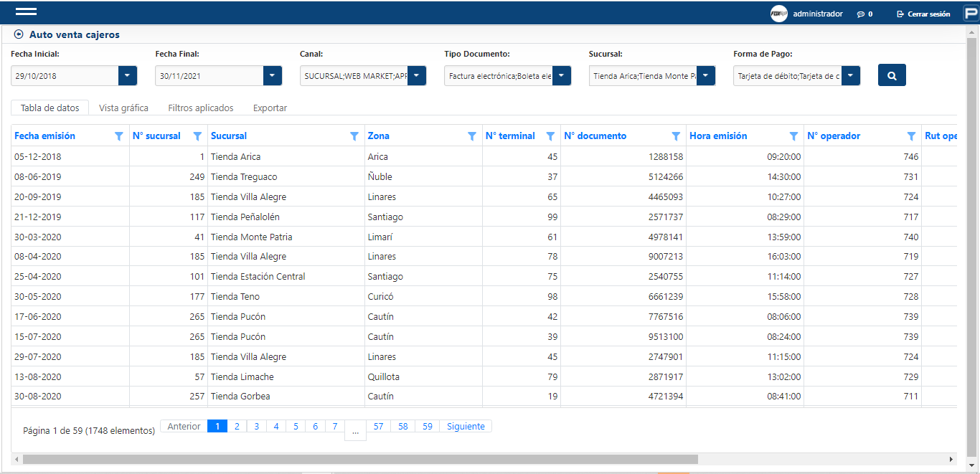980x474 pixels.
Task: Click the date 08-06-2019
Action: point(38,176)
